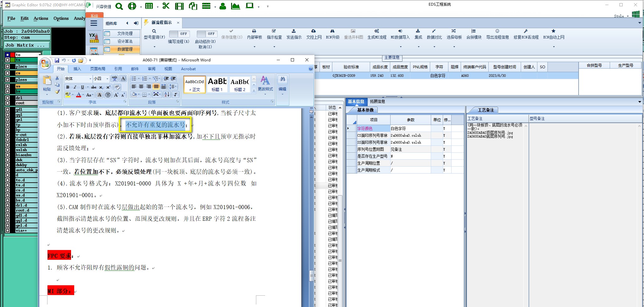
Task: Toggle the checkbox for v-cut layer
Action: point(8,135)
